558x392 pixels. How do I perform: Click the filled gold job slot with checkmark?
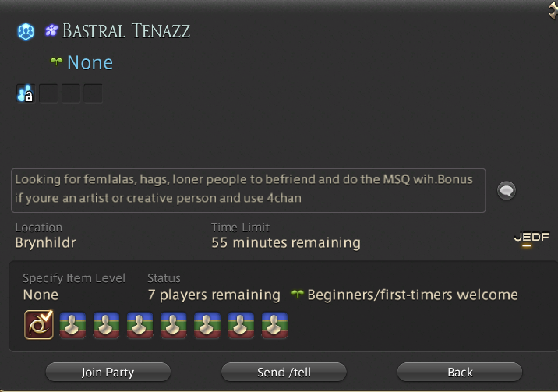click(x=39, y=324)
